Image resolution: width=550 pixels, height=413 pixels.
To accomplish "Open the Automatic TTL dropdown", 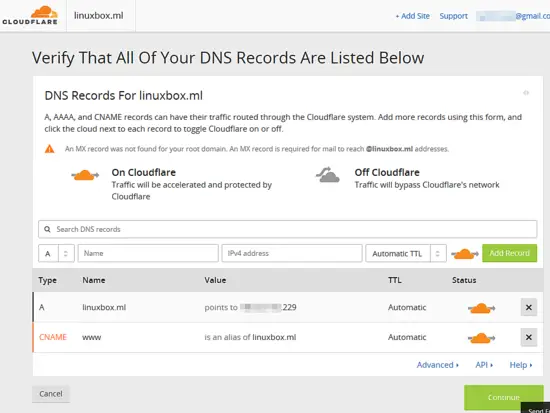I will click(406, 253).
